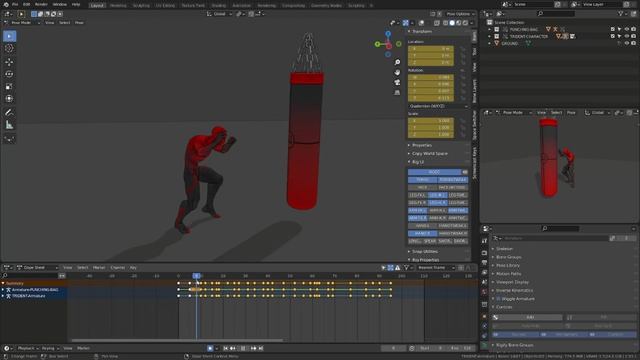
Task: Choose the Measure tool
Action: click(9, 125)
